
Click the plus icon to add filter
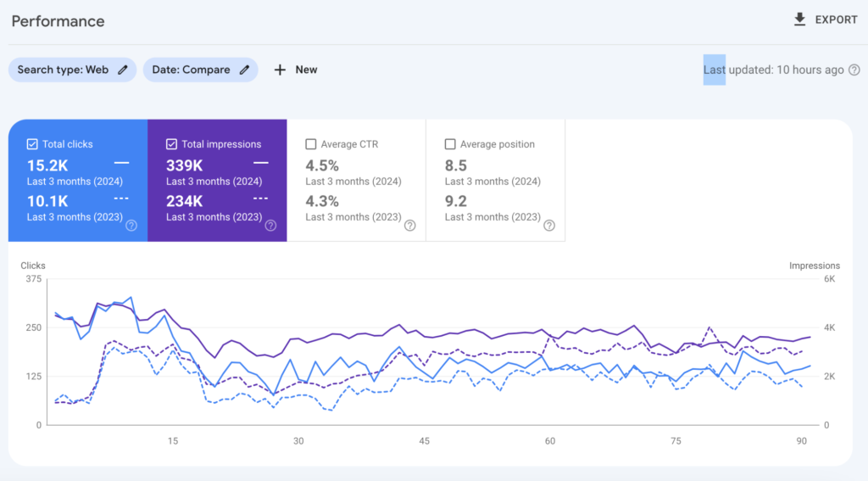point(280,70)
